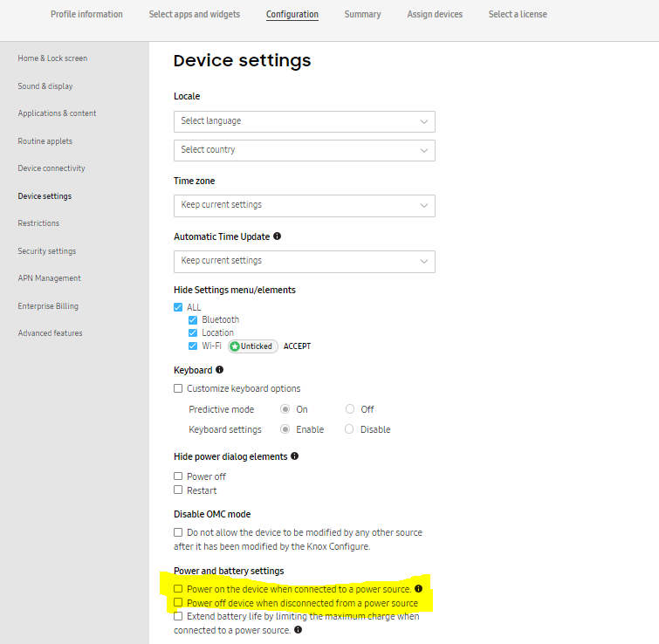Viewport: 659px width, 644px height.
Task: Open the Select language dropdown
Action: coord(304,121)
